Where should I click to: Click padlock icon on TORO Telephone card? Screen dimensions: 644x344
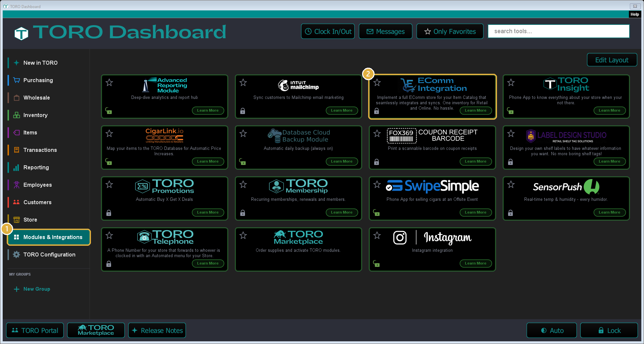point(109,264)
